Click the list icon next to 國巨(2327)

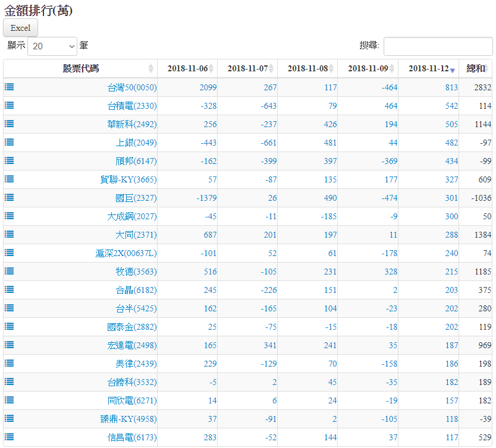(x=10, y=197)
